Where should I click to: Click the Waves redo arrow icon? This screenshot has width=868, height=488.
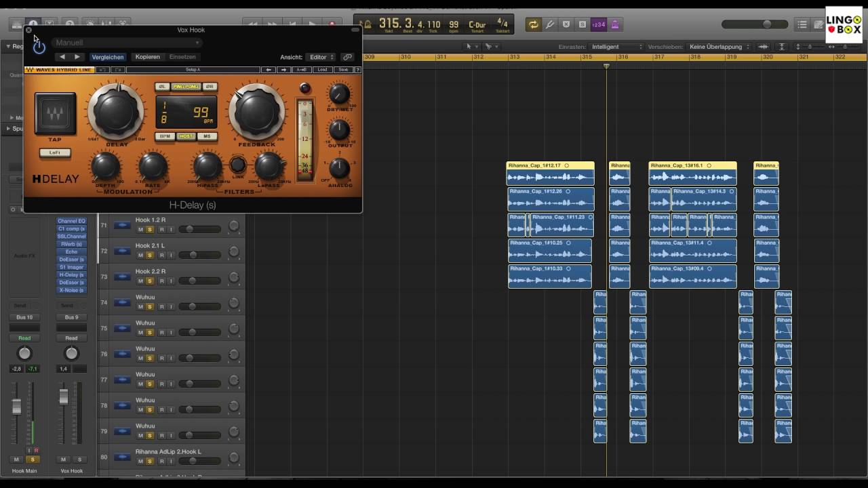[118, 70]
